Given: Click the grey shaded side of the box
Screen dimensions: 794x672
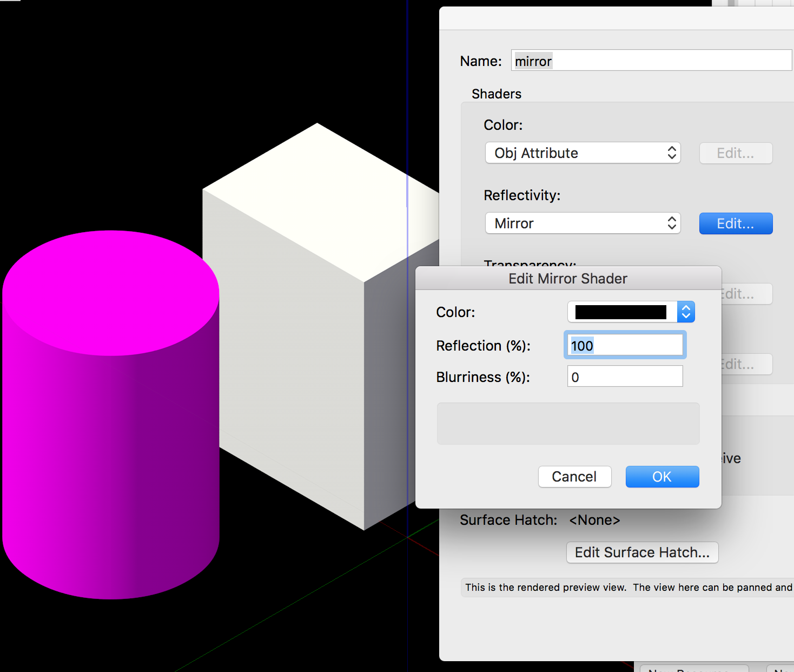Looking at the screenshot, I should 387,390.
